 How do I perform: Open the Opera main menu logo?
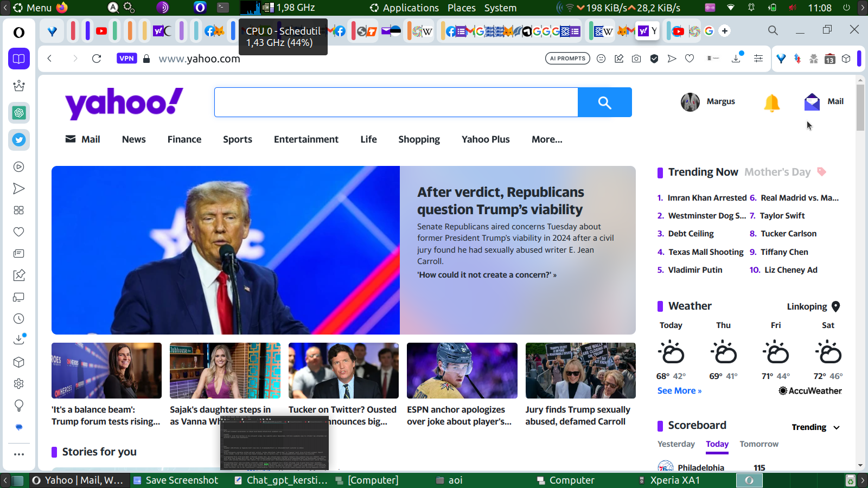pyautogui.click(x=19, y=33)
